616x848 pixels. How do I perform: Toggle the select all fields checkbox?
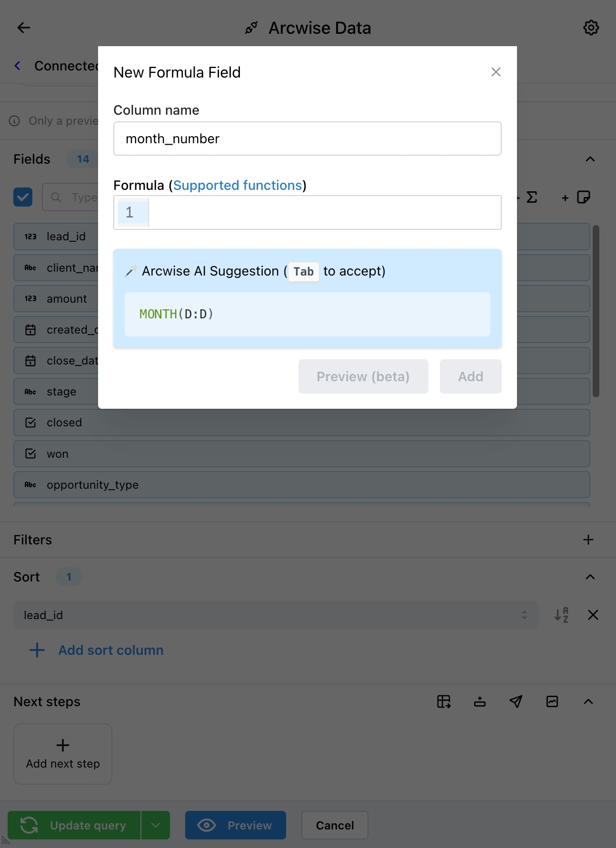coord(23,197)
